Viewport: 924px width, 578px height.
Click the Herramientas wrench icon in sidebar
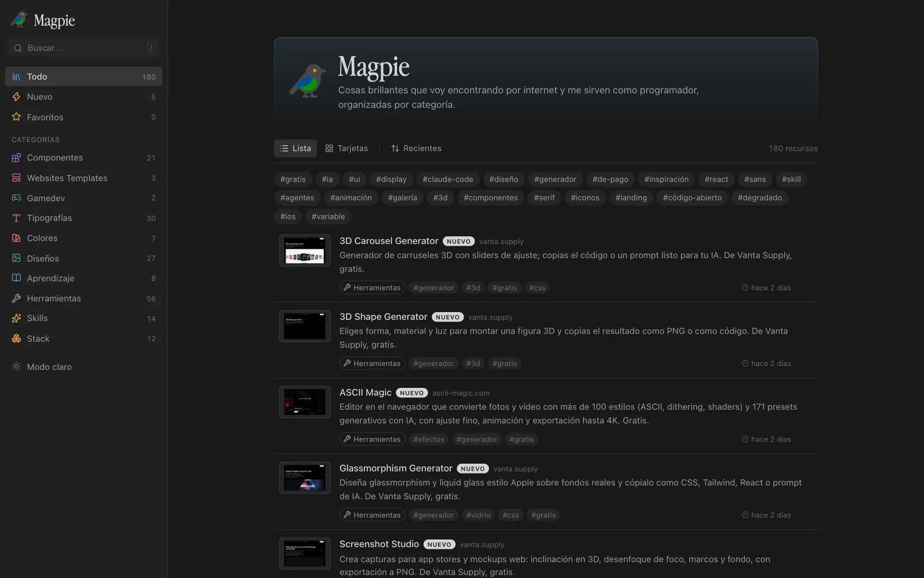16,298
